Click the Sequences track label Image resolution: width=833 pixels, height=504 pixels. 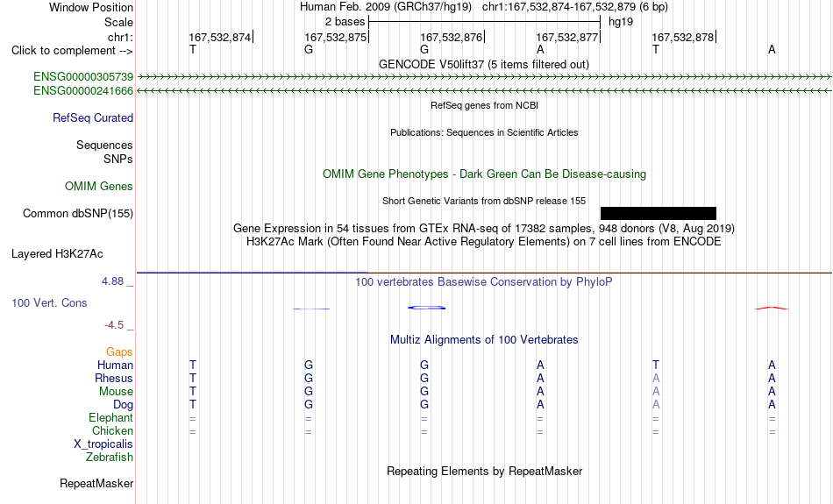[104, 145]
